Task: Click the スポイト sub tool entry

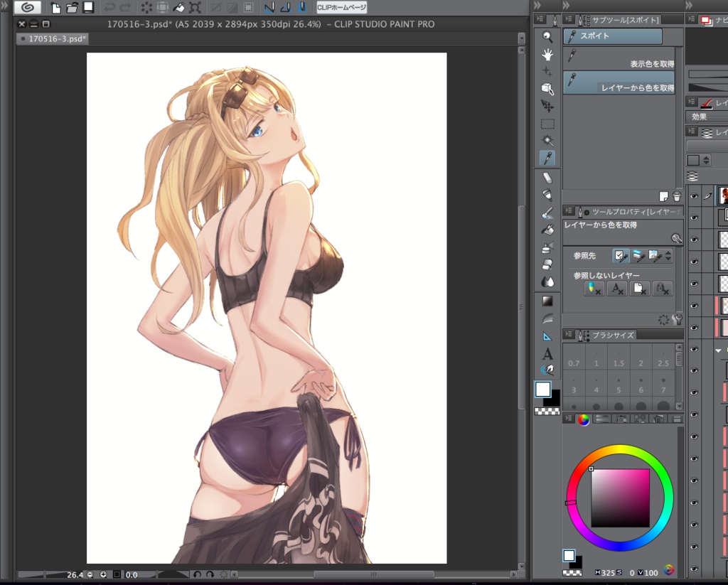Action: pos(611,36)
